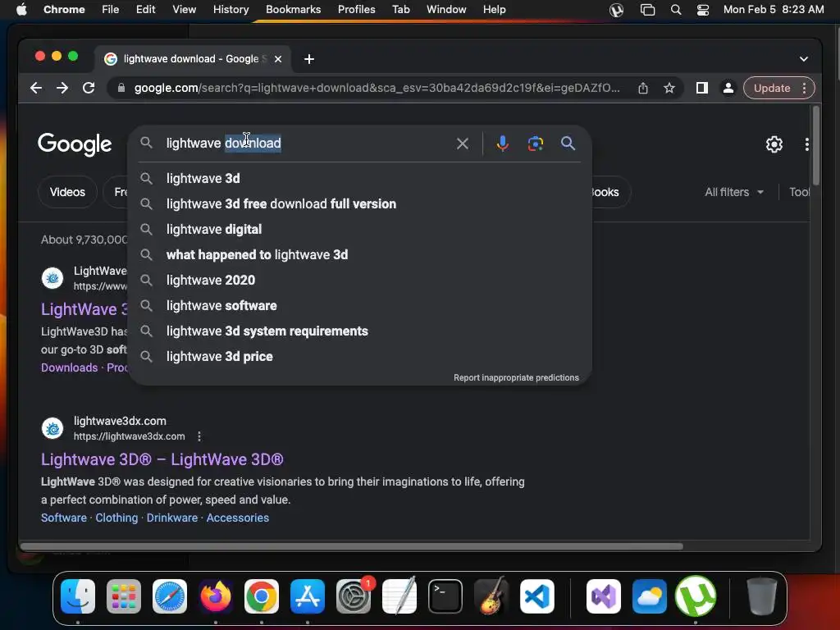Open Google quick settings gear
The image size is (840, 630).
pos(774,144)
